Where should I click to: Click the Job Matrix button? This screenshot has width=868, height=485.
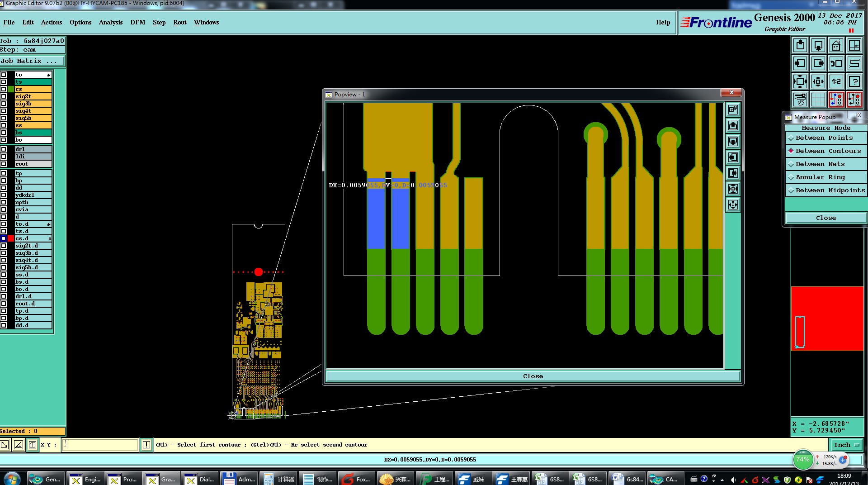click(x=32, y=61)
